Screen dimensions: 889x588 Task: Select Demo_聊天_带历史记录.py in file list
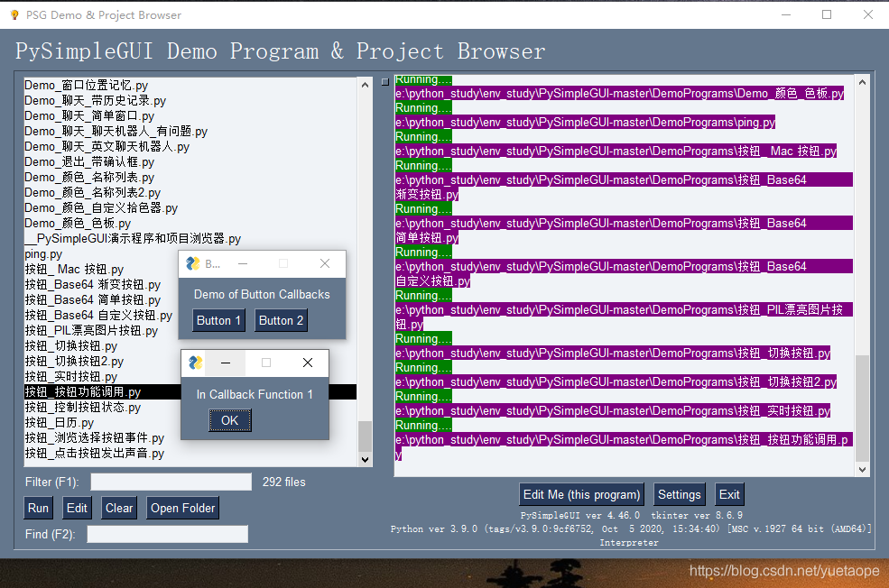click(x=190, y=100)
